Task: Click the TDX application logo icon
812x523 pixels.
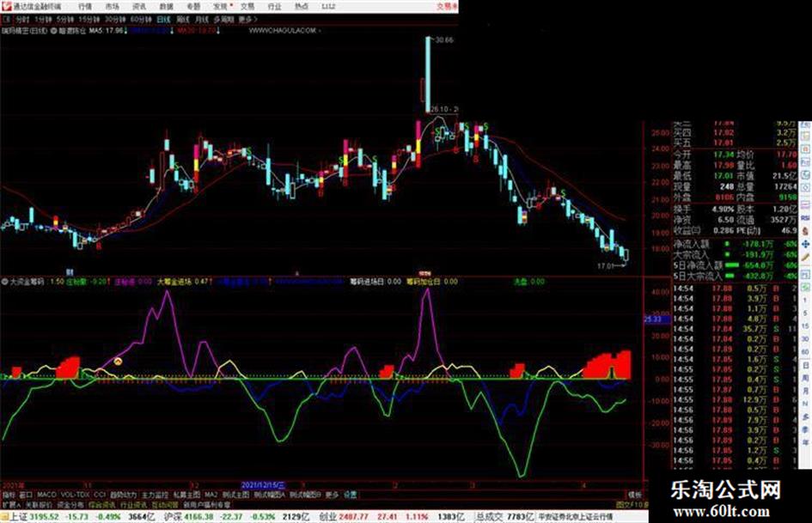Action: [6, 6]
